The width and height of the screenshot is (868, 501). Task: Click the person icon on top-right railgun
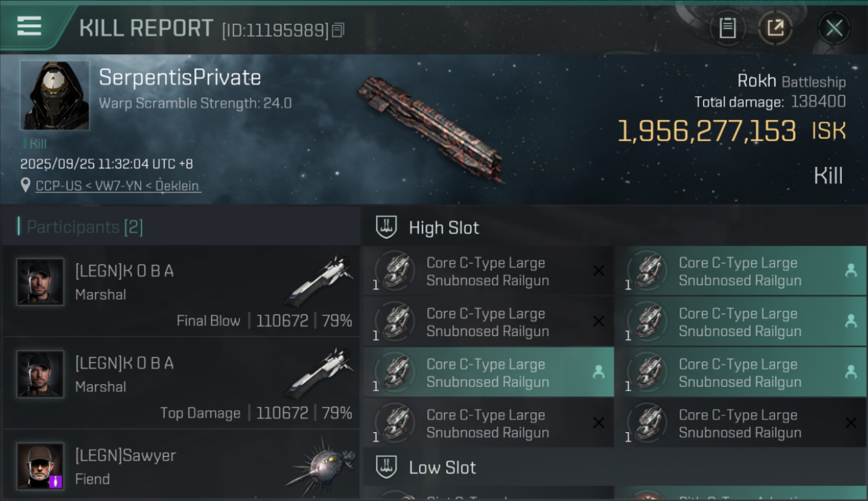tap(851, 271)
